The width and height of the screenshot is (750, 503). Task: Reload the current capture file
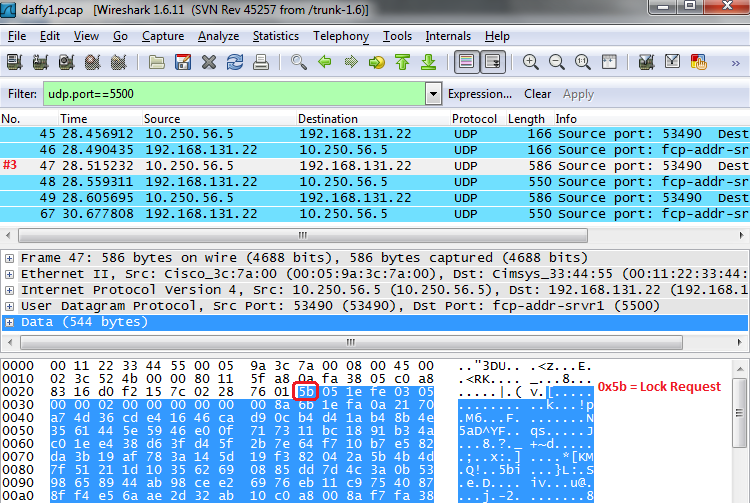pos(235,62)
